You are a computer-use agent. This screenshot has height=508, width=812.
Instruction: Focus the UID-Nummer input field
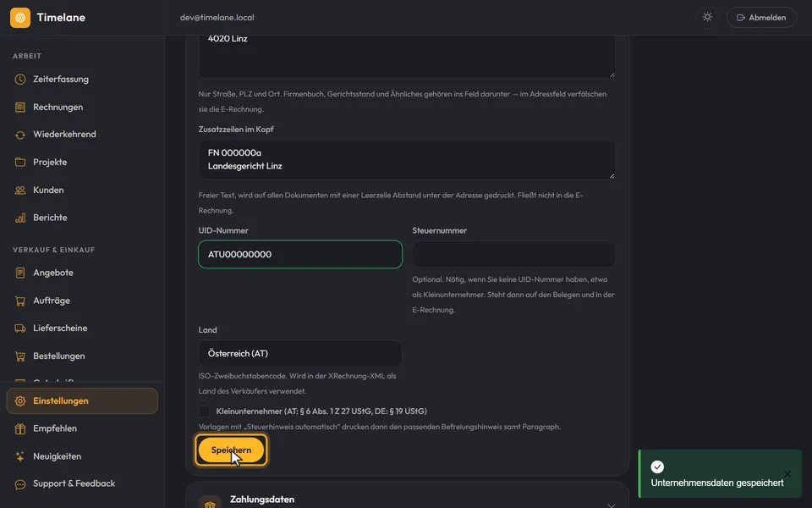click(x=300, y=254)
